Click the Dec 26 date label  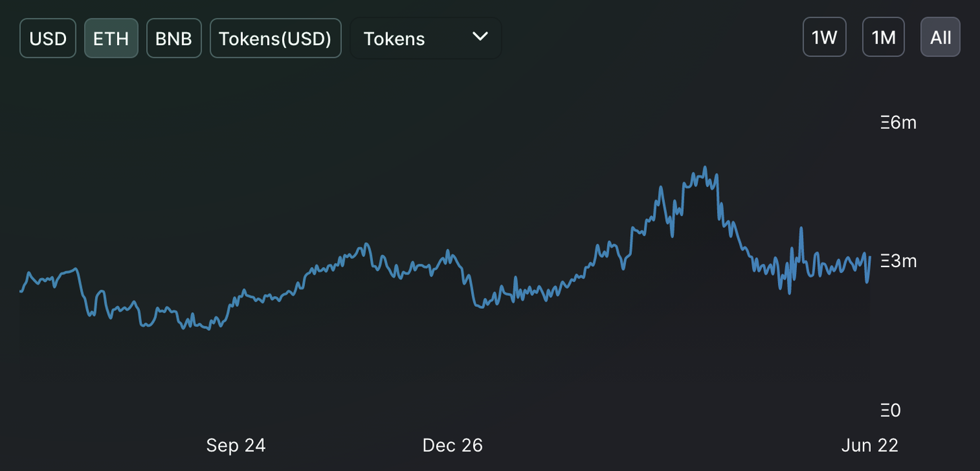coord(452,445)
